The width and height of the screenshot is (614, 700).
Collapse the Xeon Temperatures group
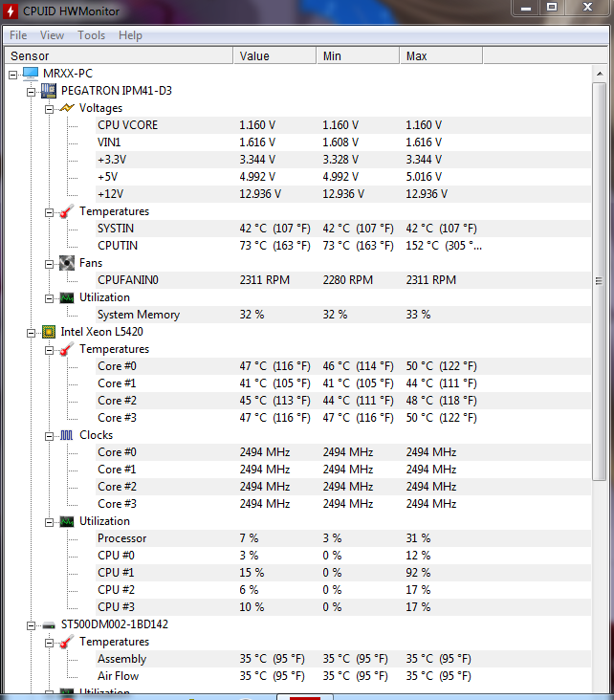(x=49, y=350)
